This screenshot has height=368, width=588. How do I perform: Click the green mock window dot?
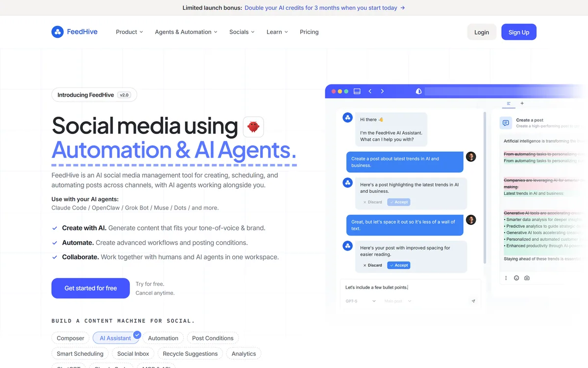click(346, 91)
